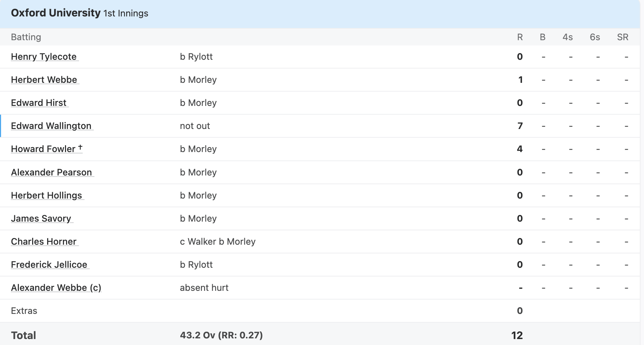Click the 6s column header
The width and height of the screenshot is (644, 345).
[595, 37]
